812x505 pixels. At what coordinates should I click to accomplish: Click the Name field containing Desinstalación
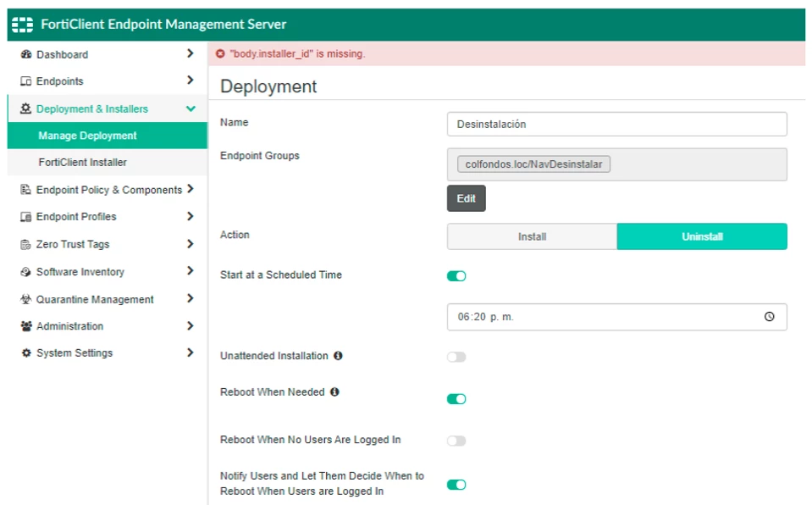pyautogui.click(x=616, y=124)
